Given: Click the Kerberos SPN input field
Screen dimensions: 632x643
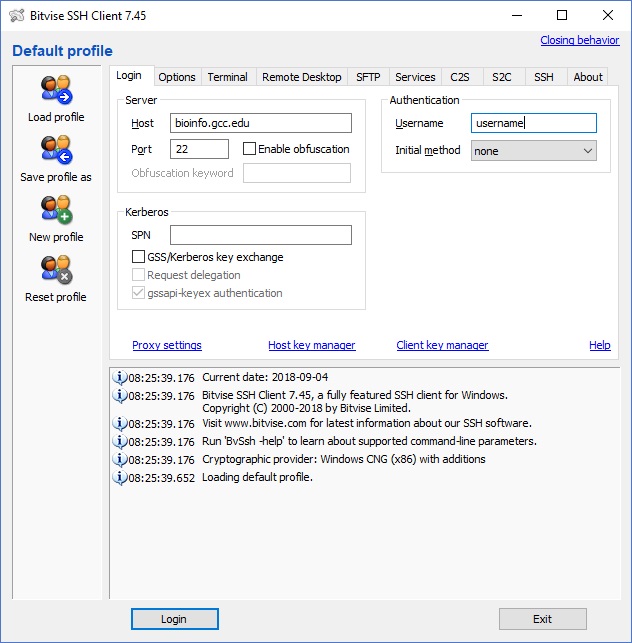Looking at the screenshot, I should click(261, 235).
